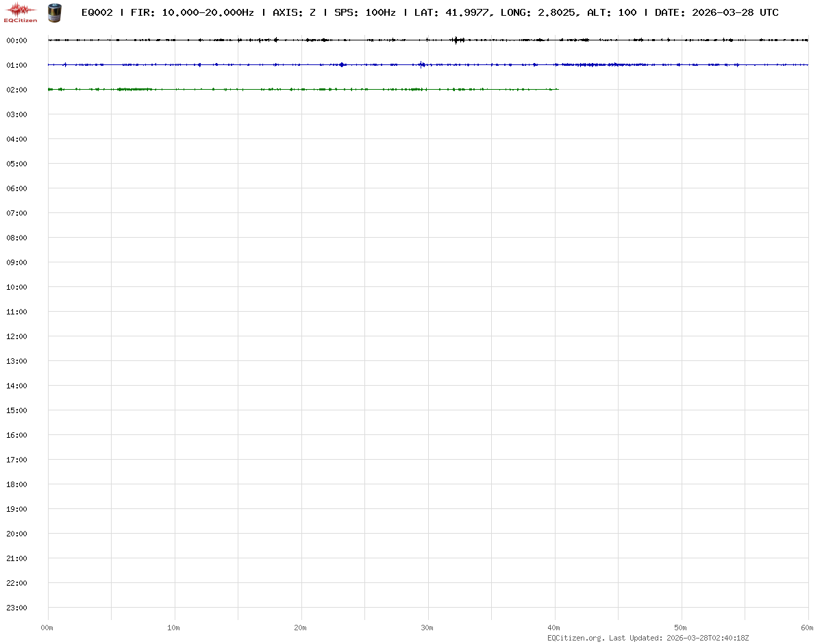Open the EQCitizen.org footer link

pyautogui.click(x=576, y=638)
